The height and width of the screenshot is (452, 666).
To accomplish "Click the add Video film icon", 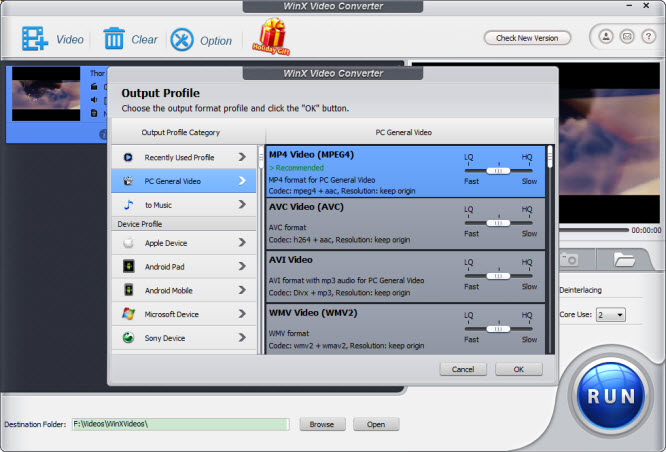I will tap(34, 39).
